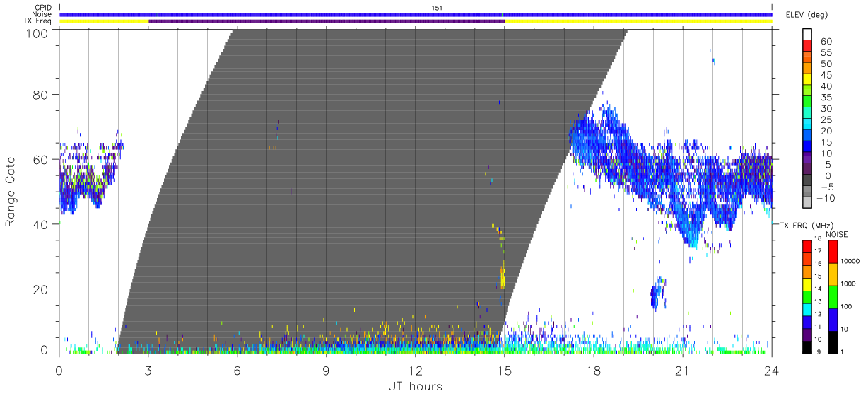The width and height of the screenshot is (868, 401).
Task: Click the CPID value 151
Action: click(437, 7)
